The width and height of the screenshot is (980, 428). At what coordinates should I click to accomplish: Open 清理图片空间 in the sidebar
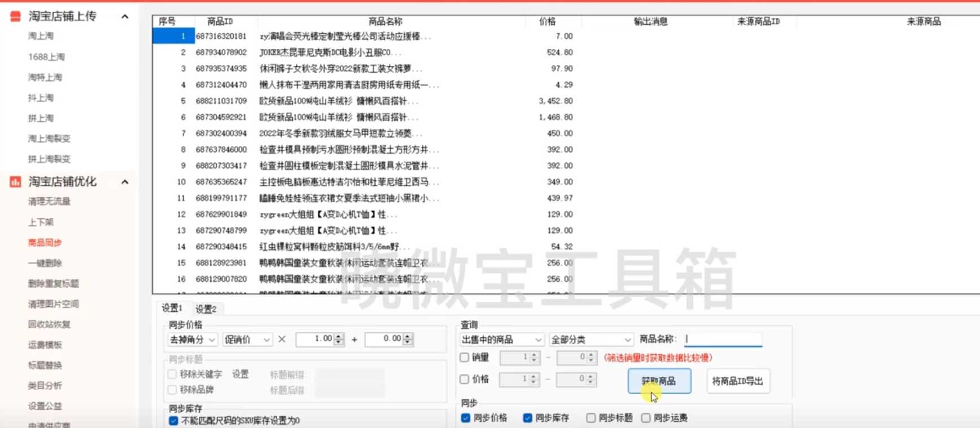click(54, 304)
